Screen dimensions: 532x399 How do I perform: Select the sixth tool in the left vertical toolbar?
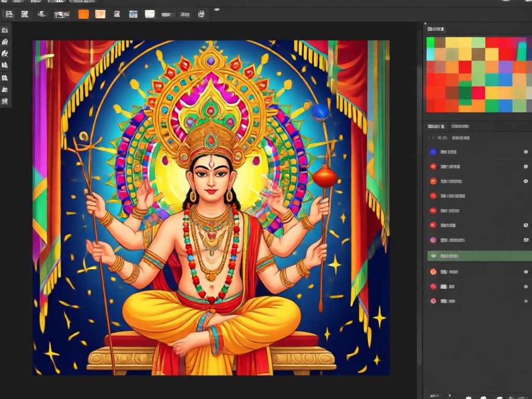point(5,89)
